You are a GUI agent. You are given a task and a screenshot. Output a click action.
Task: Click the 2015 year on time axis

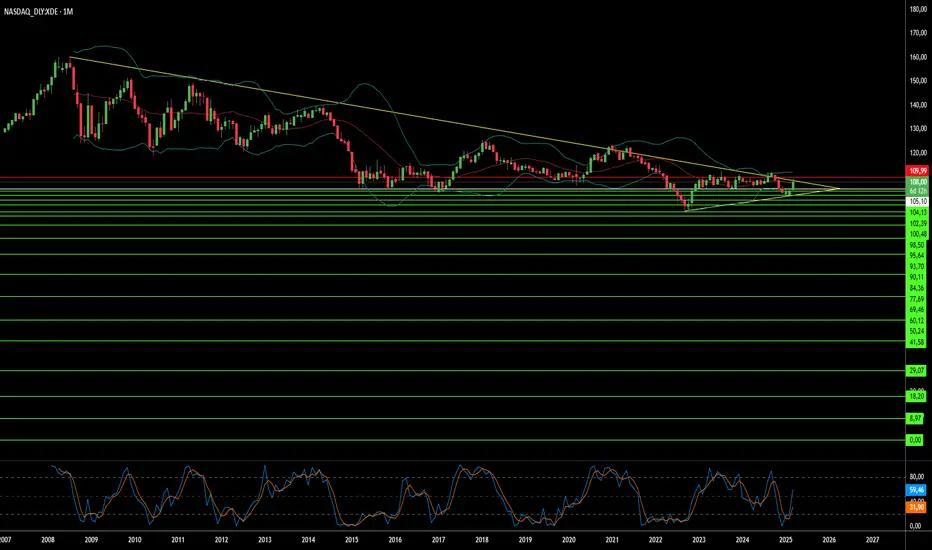(352, 539)
